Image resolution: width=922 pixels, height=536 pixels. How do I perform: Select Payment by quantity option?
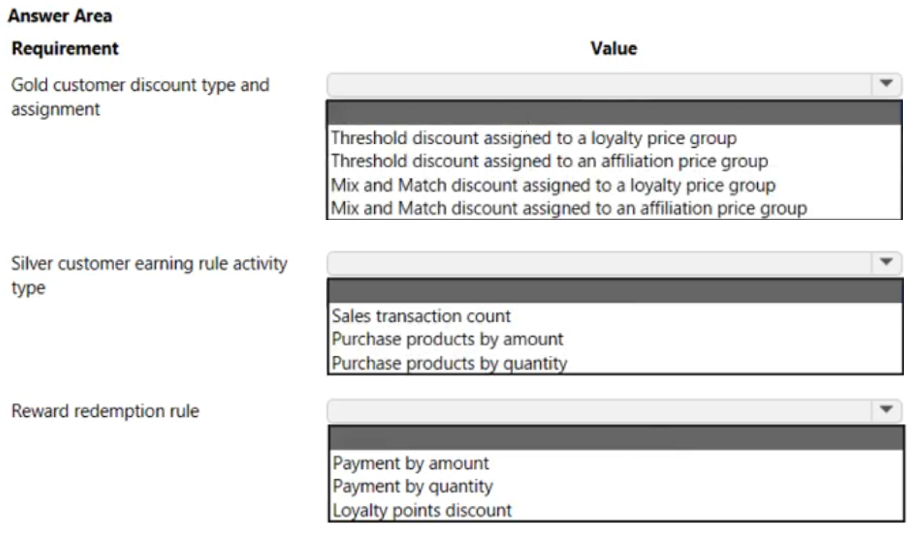pyautogui.click(x=413, y=487)
